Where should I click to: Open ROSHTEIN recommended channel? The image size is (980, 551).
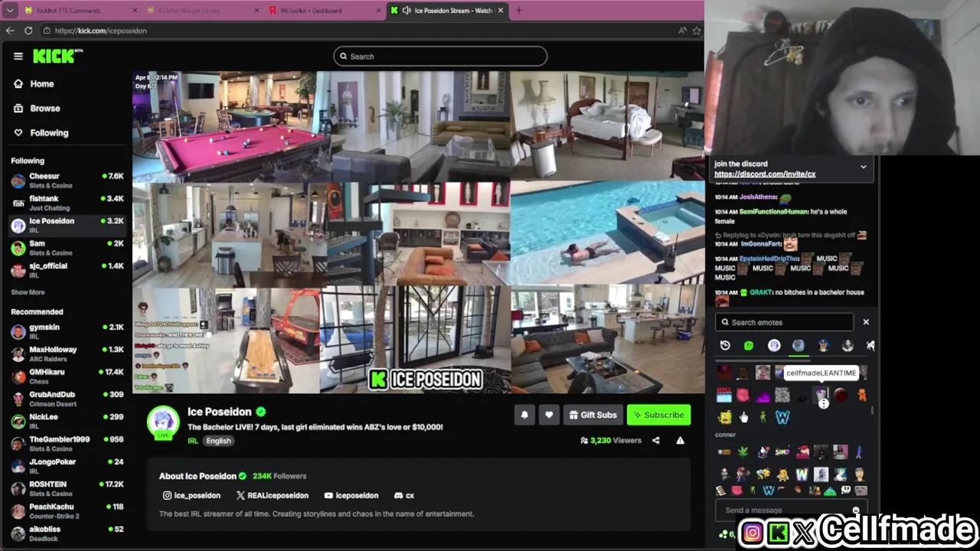[x=67, y=488]
